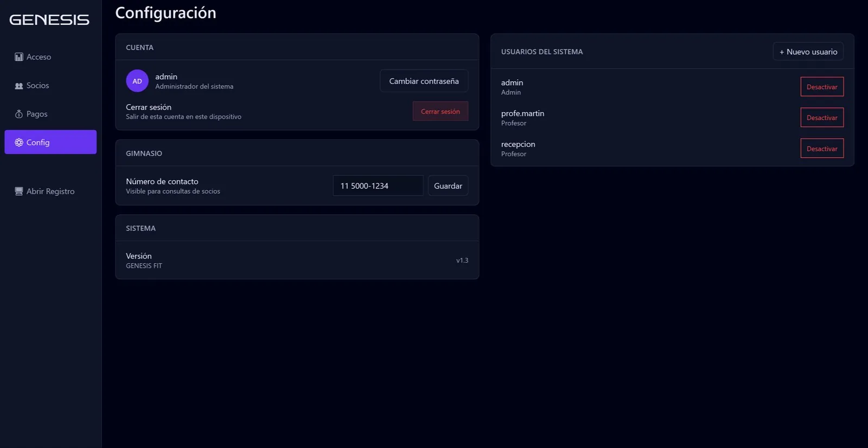The width and height of the screenshot is (868, 448).
Task: Add a user with Nuevo usuario
Action: coord(808,52)
